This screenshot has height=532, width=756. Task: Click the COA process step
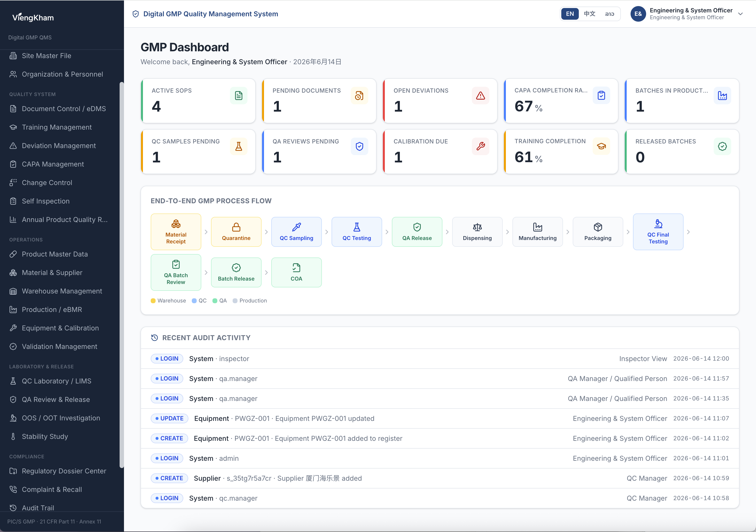(296, 272)
